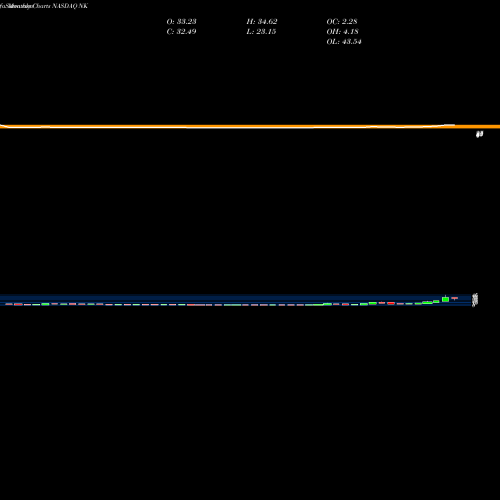Viewport: 500px width, 500px height.
Task: Click the OL: 43.54 reading
Action: [x=344, y=42]
